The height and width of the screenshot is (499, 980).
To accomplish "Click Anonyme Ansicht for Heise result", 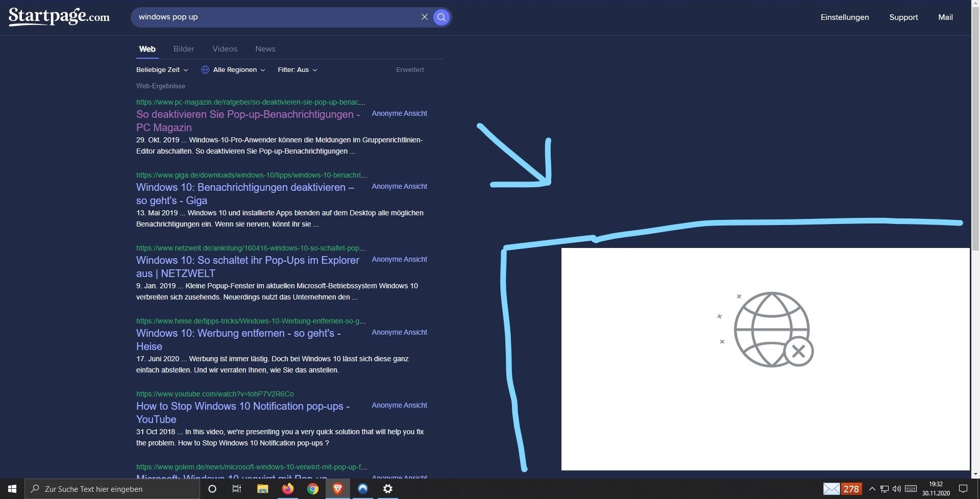I will point(399,332).
